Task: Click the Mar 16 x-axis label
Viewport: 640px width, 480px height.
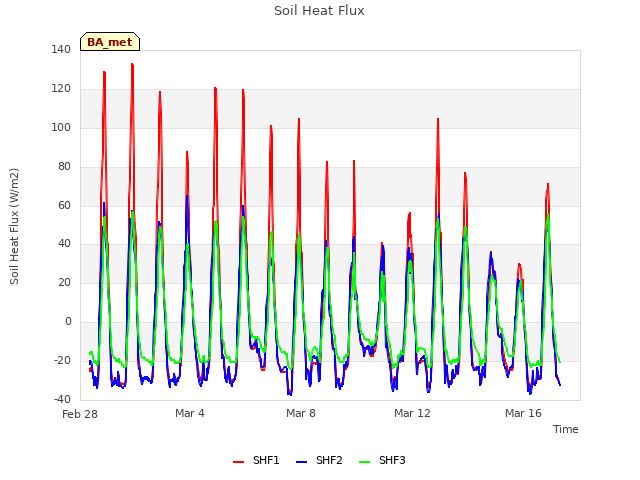Action: pyautogui.click(x=523, y=413)
